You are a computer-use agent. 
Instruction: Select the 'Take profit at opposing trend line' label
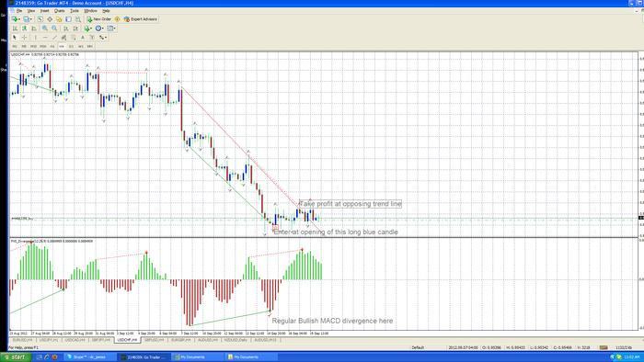pos(351,204)
